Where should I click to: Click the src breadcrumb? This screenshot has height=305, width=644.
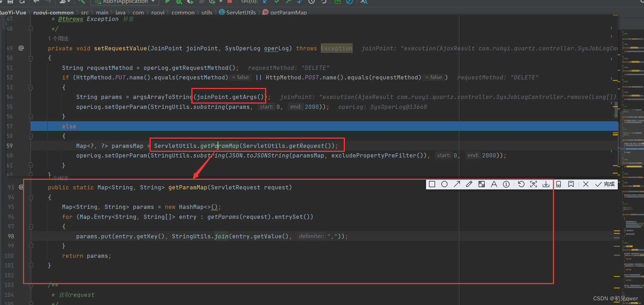(85, 12)
